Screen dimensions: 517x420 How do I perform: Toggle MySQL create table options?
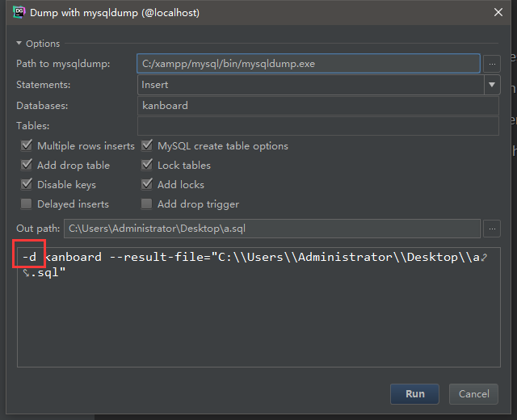pyautogui.click(x=147, y=146)
